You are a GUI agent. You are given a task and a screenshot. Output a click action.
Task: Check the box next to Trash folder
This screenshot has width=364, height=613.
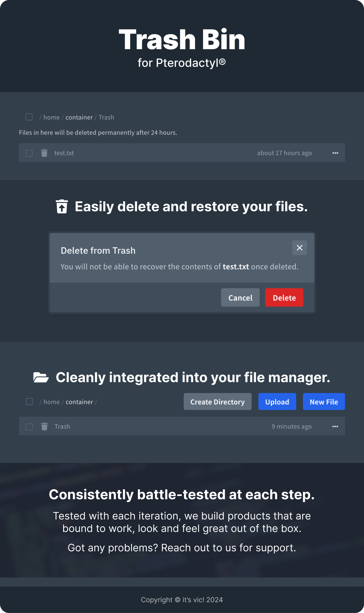pyautogui.click(x=29, y=427)
